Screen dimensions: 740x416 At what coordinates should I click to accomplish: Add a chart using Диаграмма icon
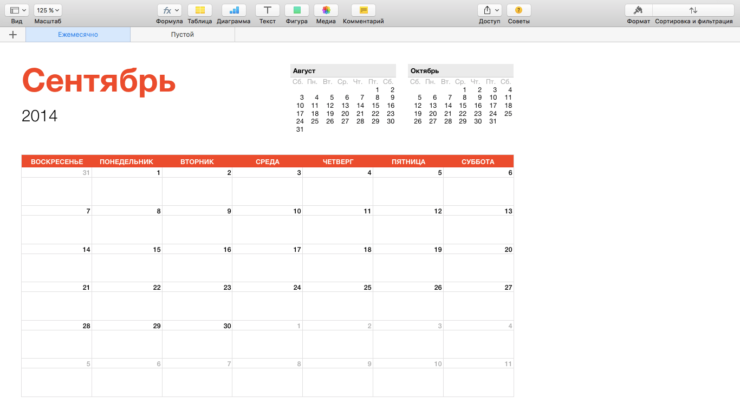click(234, 10)
